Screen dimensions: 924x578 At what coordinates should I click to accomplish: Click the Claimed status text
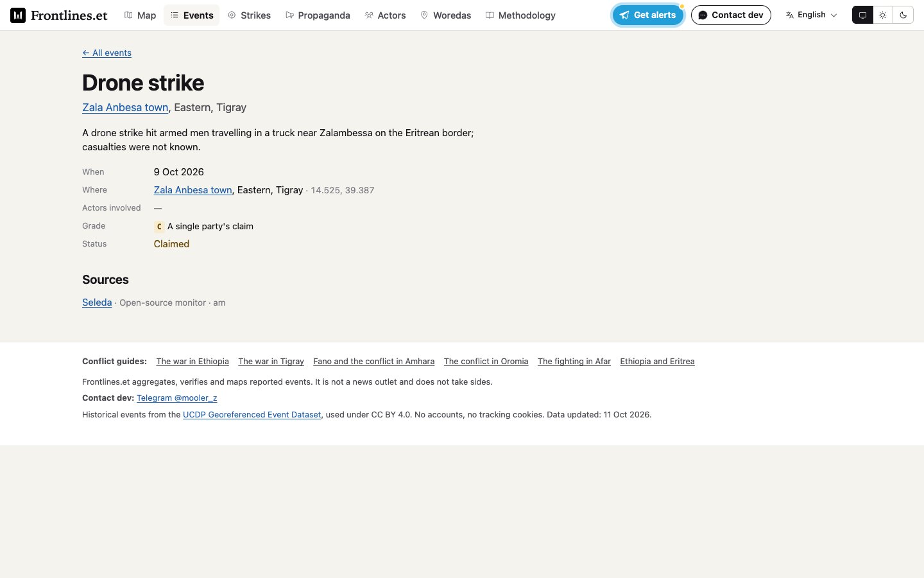tap(171, 244)
